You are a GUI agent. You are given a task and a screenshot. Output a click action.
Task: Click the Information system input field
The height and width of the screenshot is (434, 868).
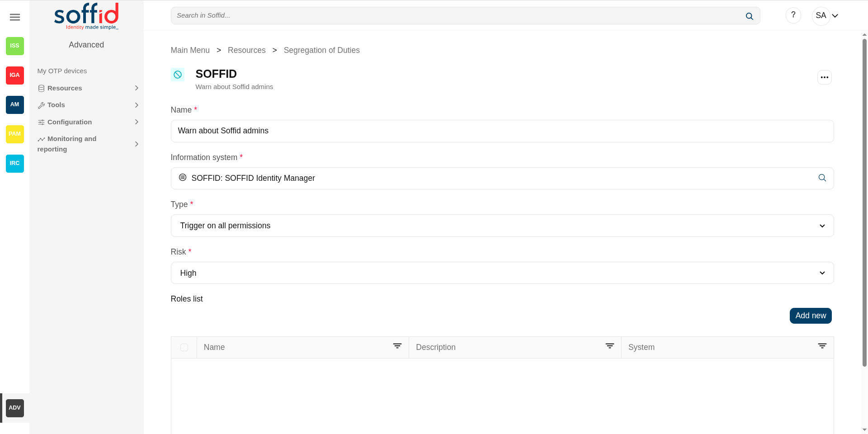[x=502, y=178]
